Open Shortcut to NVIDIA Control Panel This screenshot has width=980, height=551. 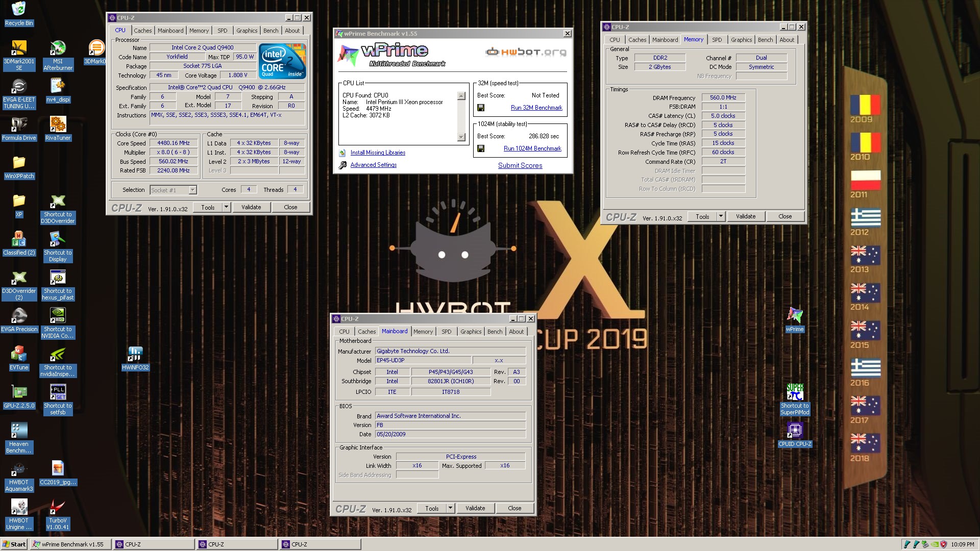[x=58, y=323]
